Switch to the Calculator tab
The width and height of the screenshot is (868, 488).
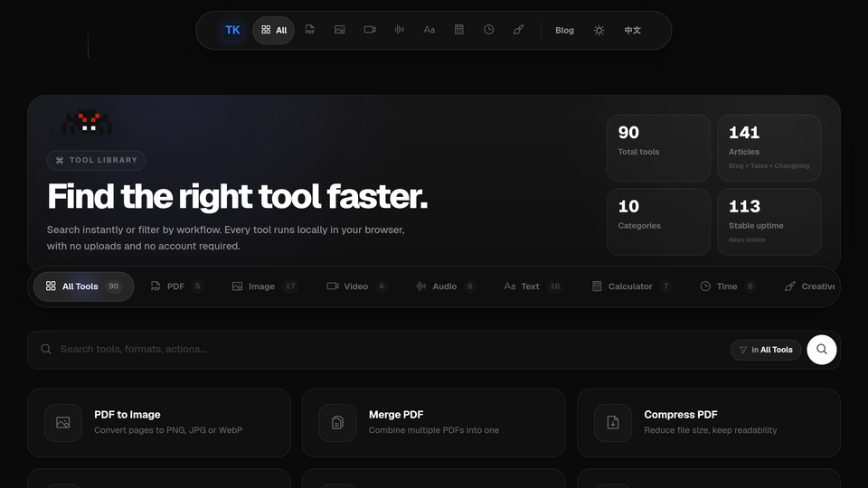(632, 286)
